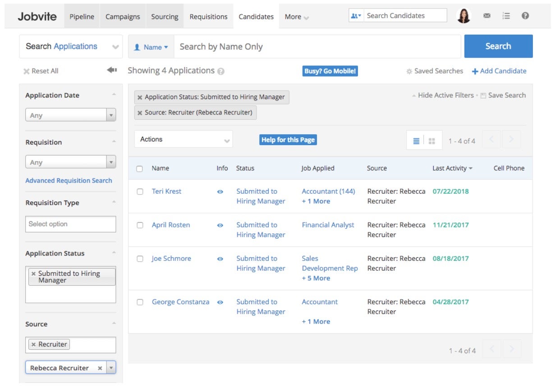560x392 pixels.
Task: Select George Constanza row checkbox
Action: point(140,302)
